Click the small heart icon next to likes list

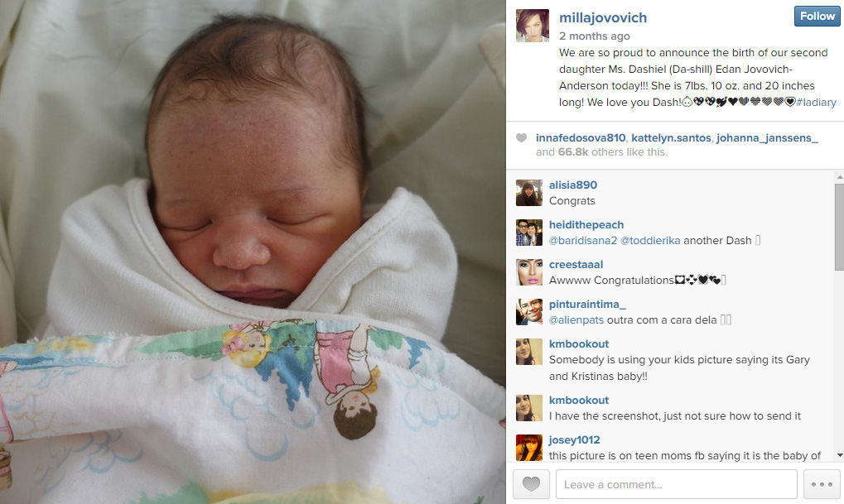(x=521, y=137)
